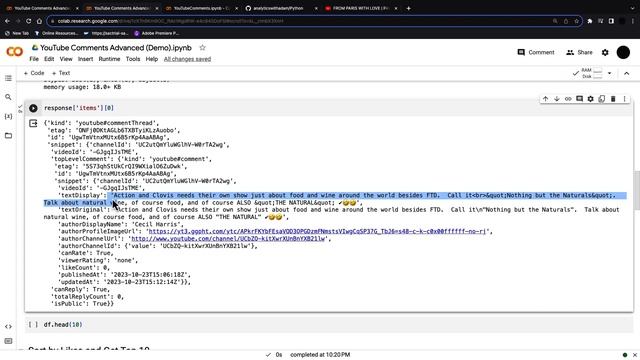640x360 pixels.
Task: Click All changes saved link
Action: click(x=187, y=59)
